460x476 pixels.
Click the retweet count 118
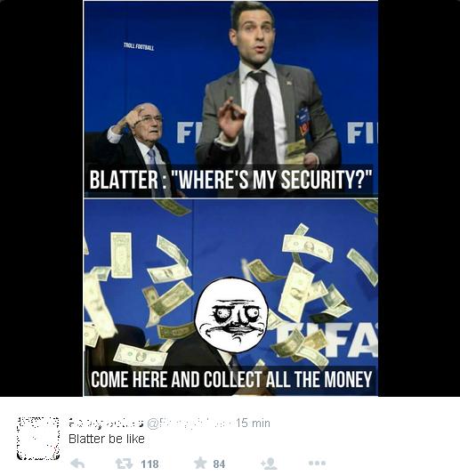(x=150, y=464)
